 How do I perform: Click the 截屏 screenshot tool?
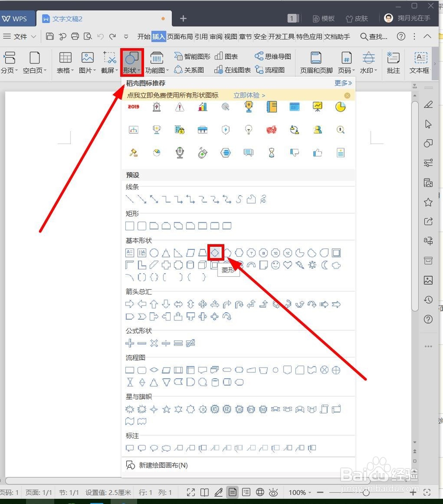[109, 63]
